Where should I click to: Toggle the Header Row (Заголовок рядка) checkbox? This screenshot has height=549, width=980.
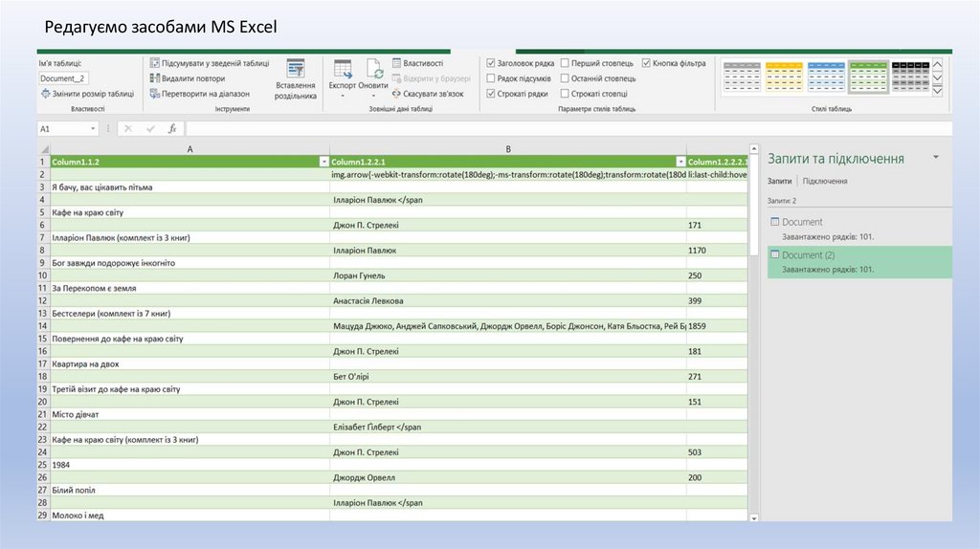pos(491,63)
